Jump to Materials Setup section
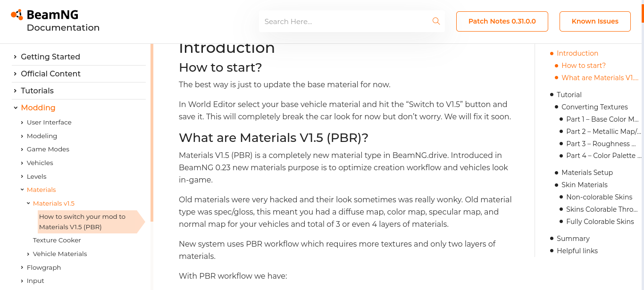The image size is (644, 290). point(587,173)
